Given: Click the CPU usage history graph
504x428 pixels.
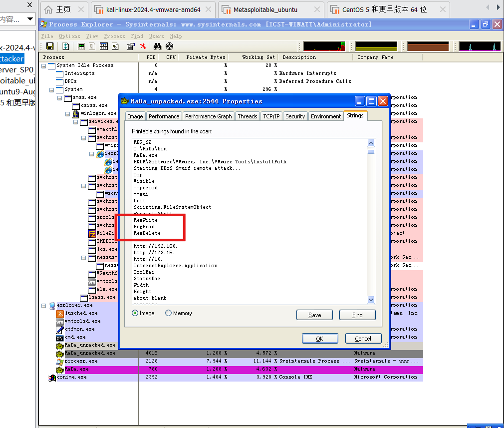Looking at the screenshot, I should pos(324,46).
